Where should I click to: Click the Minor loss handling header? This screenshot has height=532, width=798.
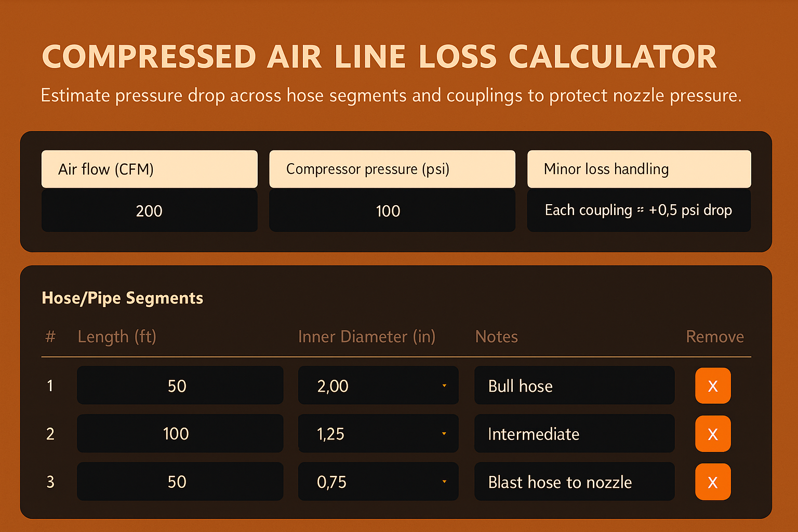[x=639, y=169]
